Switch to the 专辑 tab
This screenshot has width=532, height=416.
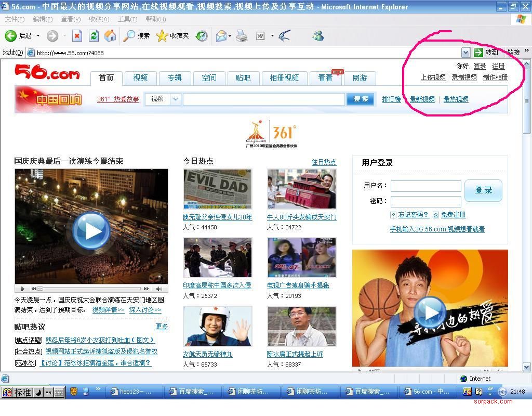pos(175,78)
